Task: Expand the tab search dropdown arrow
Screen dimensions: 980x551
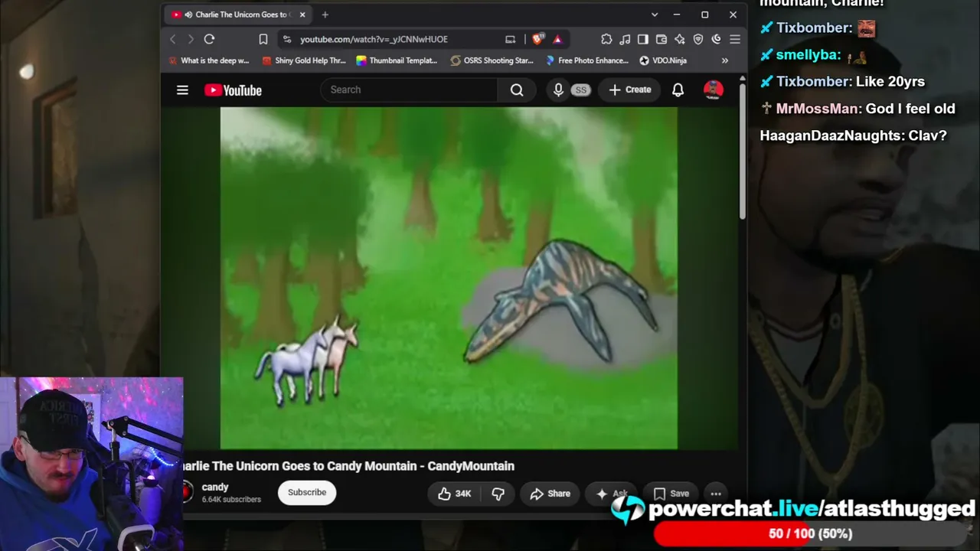Action: (x=654, y=15)
